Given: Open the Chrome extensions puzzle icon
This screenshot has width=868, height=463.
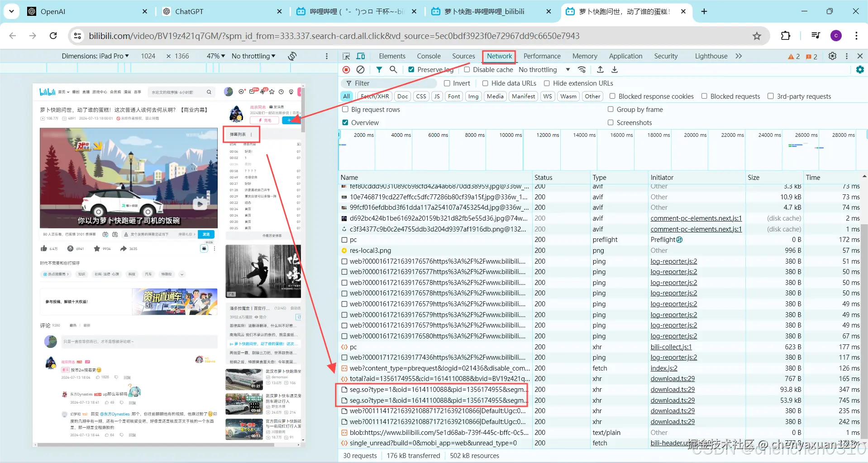Looking at the screenshot, I should [x=786, y=36].
